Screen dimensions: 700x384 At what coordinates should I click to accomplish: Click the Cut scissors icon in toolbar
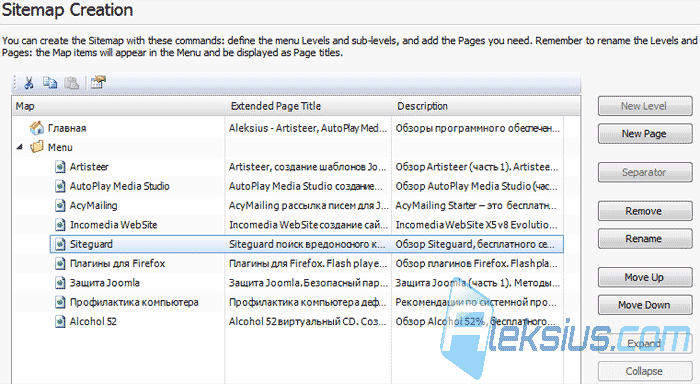point(29,83)
